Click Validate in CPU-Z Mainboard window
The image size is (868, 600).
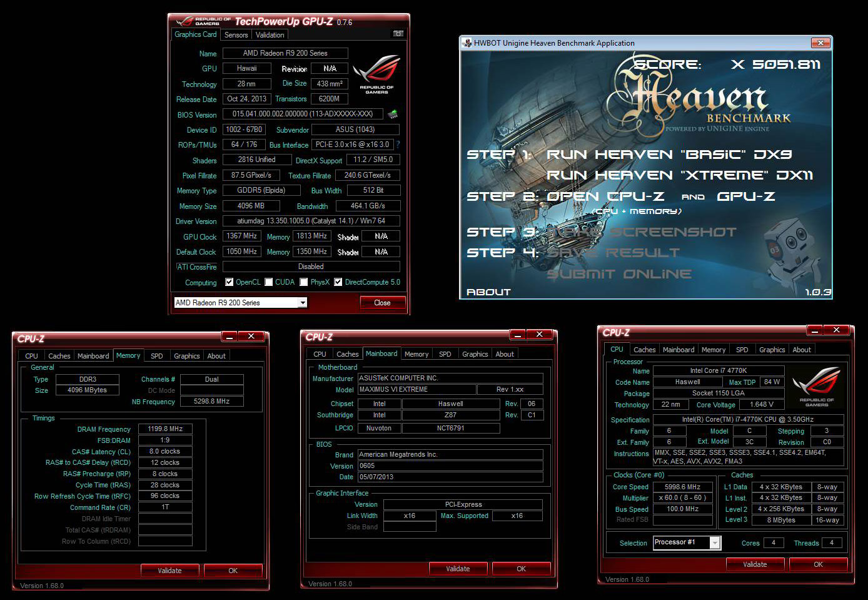pos(458,569)
